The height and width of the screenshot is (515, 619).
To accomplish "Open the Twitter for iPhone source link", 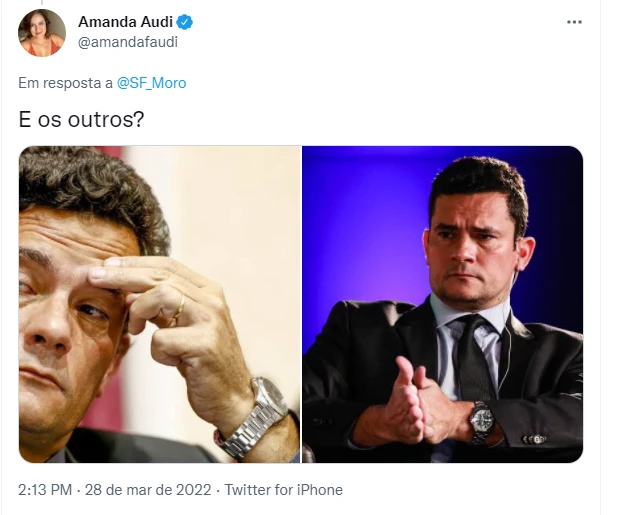I will [x=283, y=490].
